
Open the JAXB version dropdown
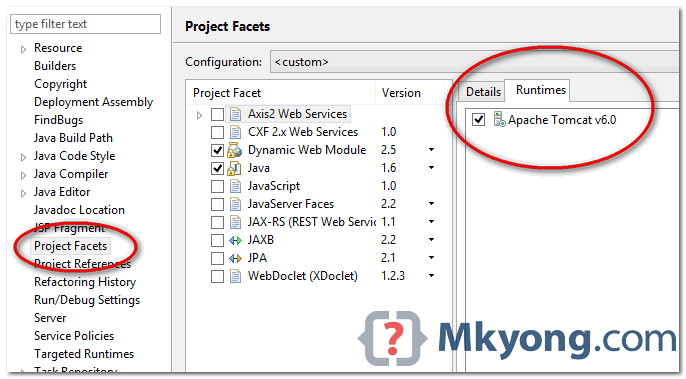click(x=431, y=239)
